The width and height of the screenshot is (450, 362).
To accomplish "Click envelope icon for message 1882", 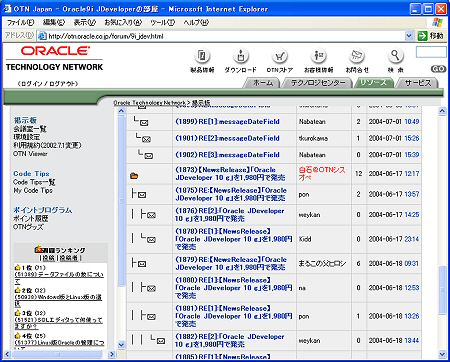I will [161, 341].
